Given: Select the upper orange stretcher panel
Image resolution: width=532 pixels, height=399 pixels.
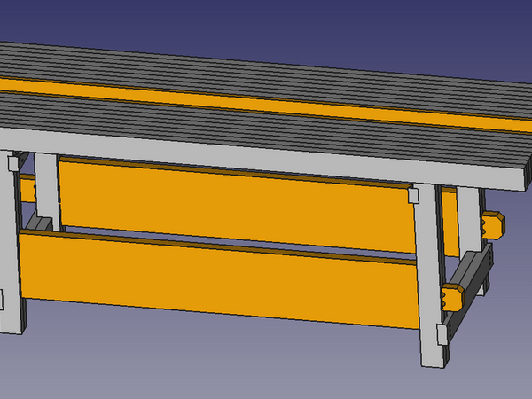Looking at the screenshot, I should tap(236, 205).
